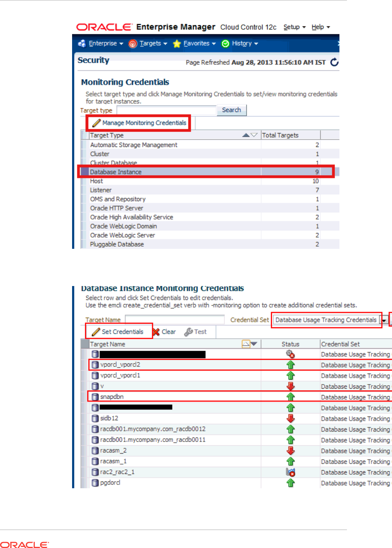
Task: Sort Target Type column descending
Action: click(x=254, y=135)
